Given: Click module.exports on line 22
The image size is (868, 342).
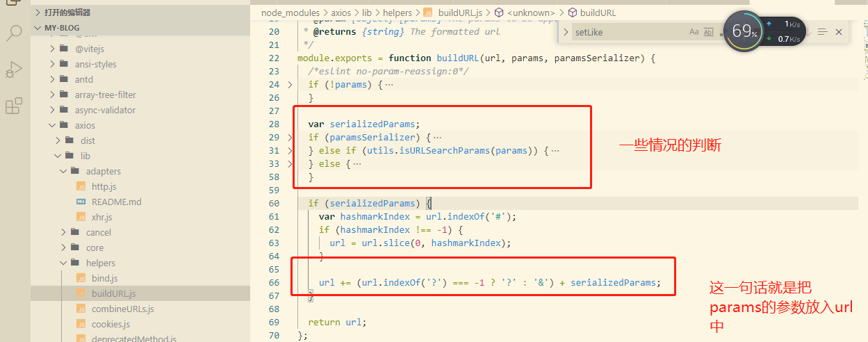Looking at the screenshot, I should [335, 58].
